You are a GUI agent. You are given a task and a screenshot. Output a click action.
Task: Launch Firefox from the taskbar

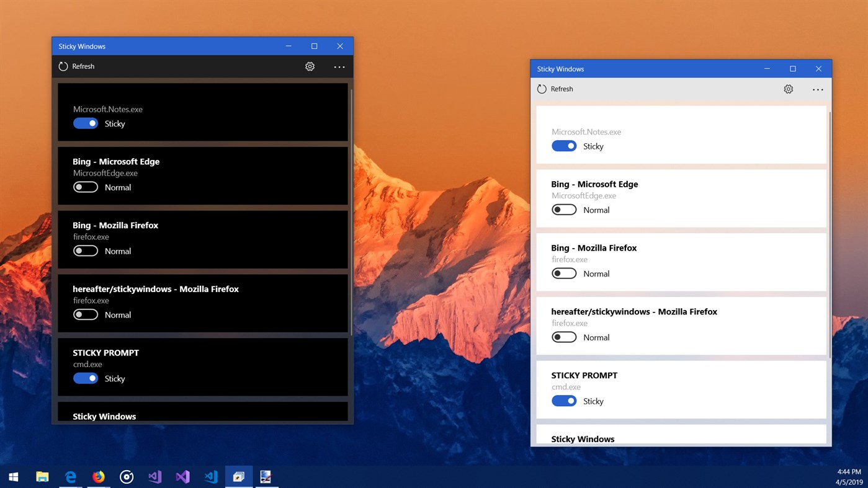click(x=99, y=476)
